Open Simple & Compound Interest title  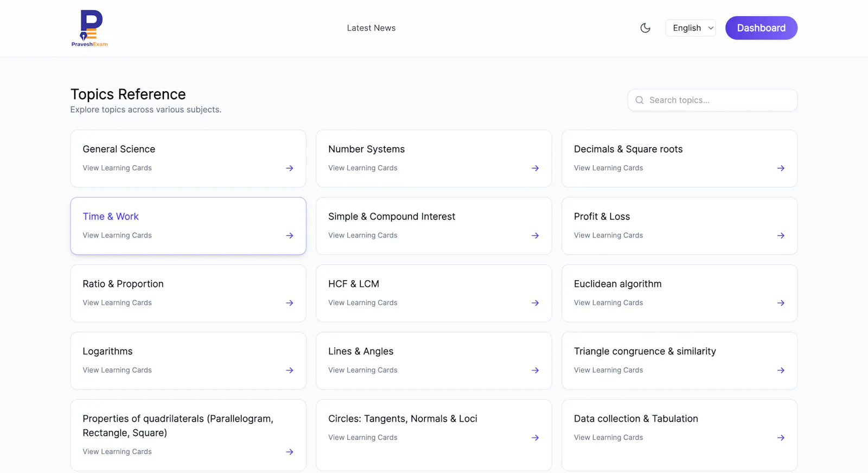coord(392,217)
